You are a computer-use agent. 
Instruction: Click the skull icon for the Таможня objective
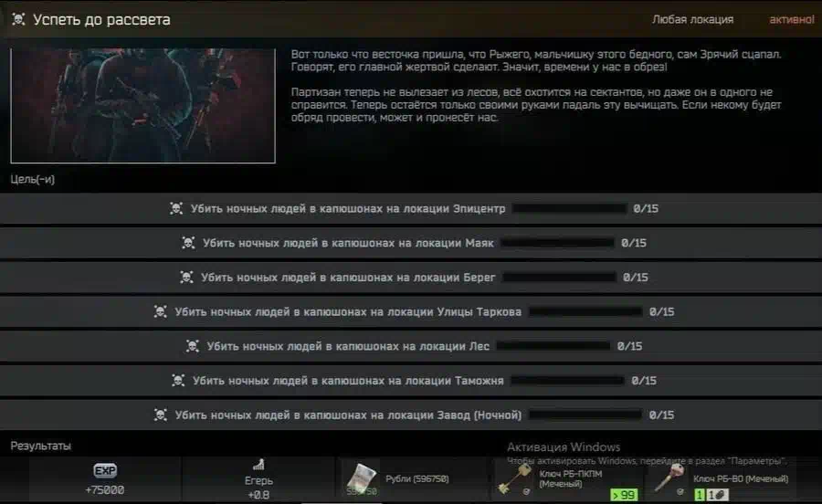[178, 381]
